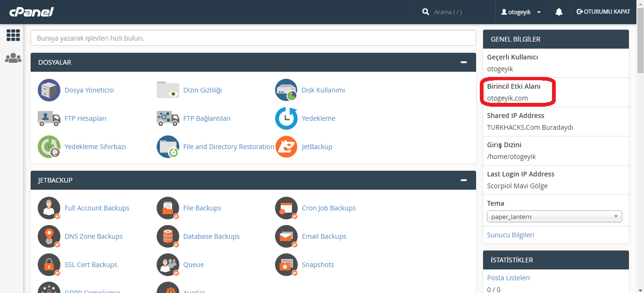
Task: Click the cPanel logo
Action: click(31, 12)
